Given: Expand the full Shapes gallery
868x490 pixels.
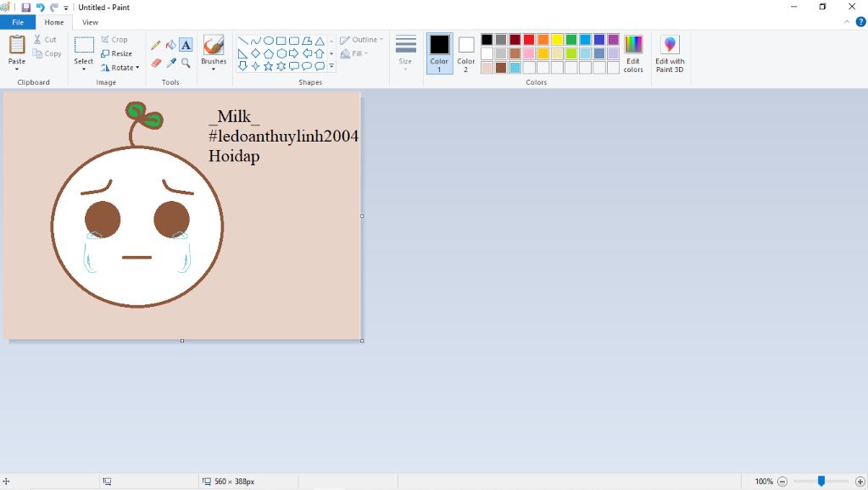Looking at the screenshot, I should click(331, 66).
